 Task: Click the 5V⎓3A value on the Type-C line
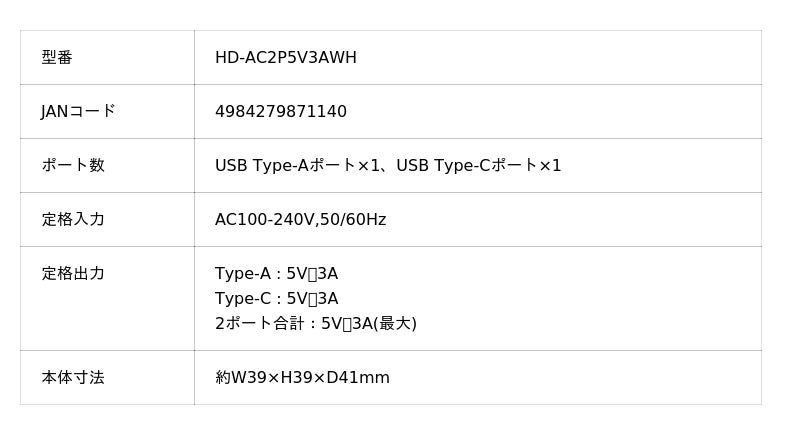[x=312, y=299]
